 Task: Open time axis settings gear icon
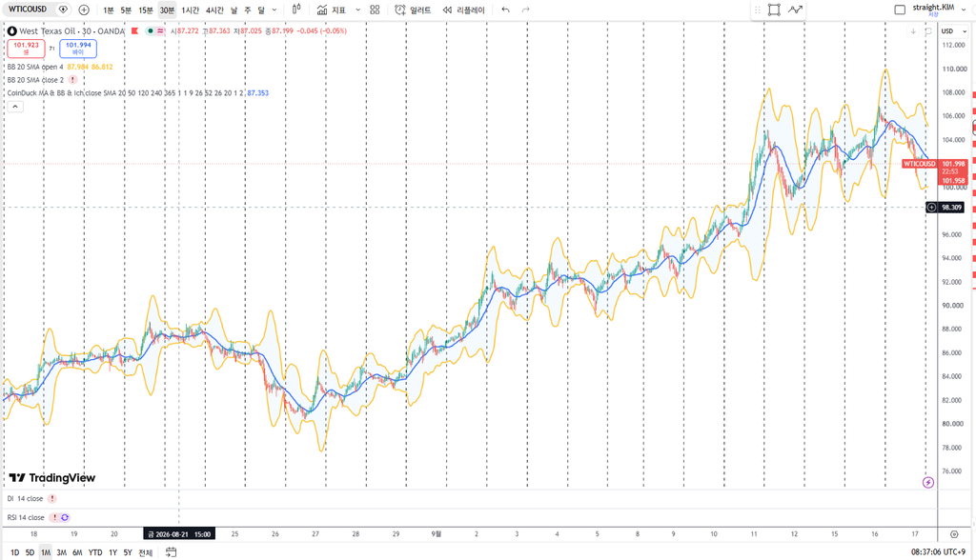954,534
